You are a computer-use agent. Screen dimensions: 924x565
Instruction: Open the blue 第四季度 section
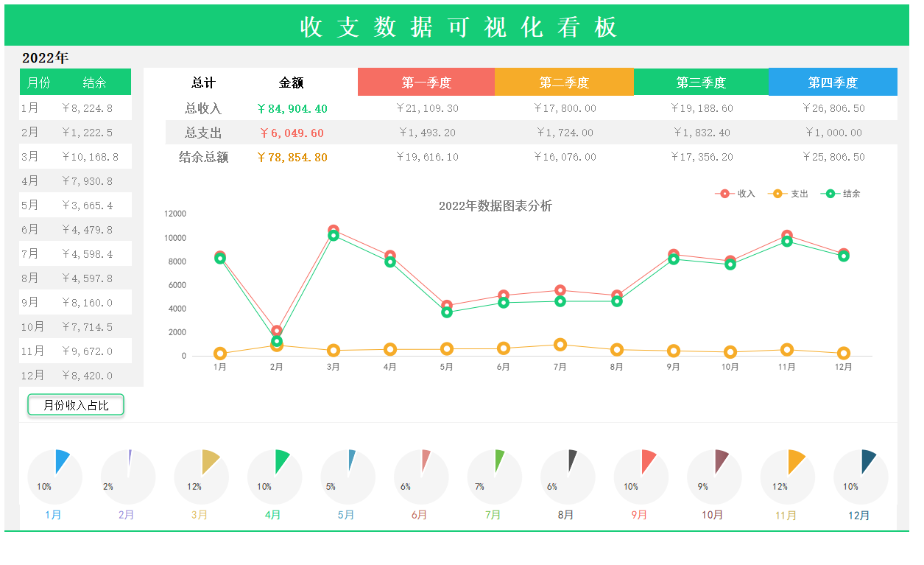point(833,82)
